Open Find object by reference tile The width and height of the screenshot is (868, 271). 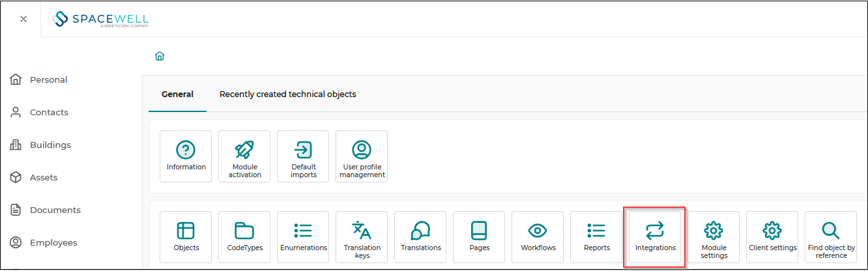(x=831, y=237)
